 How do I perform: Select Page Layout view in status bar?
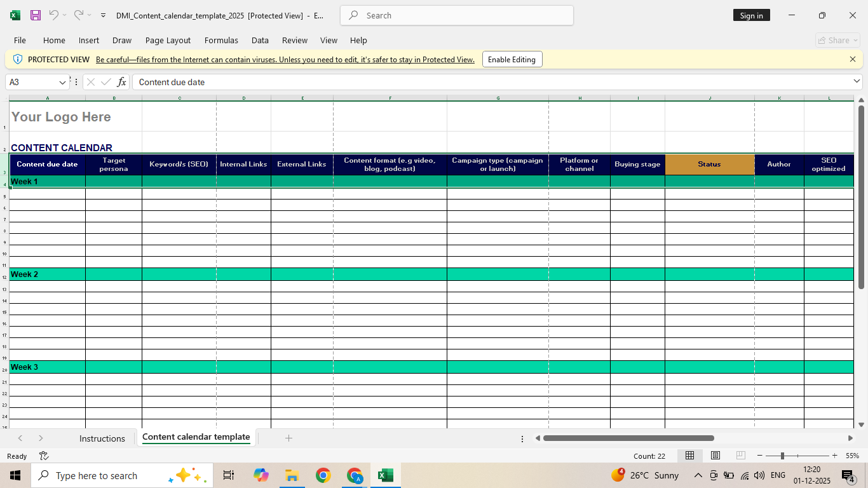click(x=715, y=456)
